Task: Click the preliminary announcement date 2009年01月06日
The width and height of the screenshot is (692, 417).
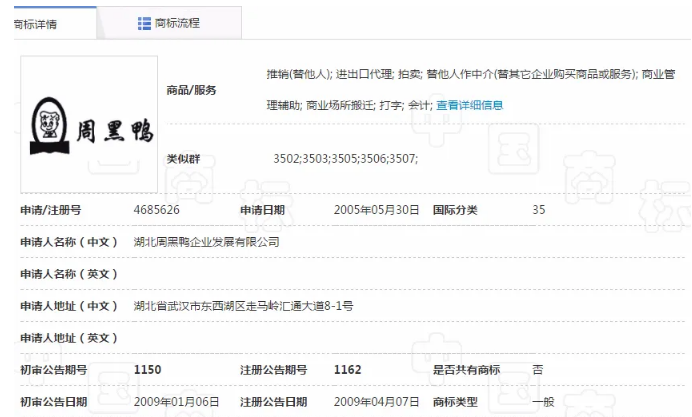Action: (x=175, y=401)
